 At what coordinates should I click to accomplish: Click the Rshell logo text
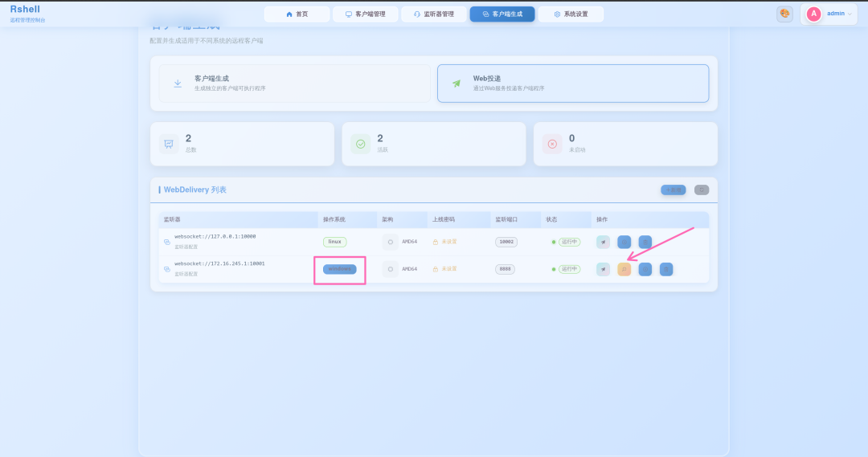tap(25, 10)
